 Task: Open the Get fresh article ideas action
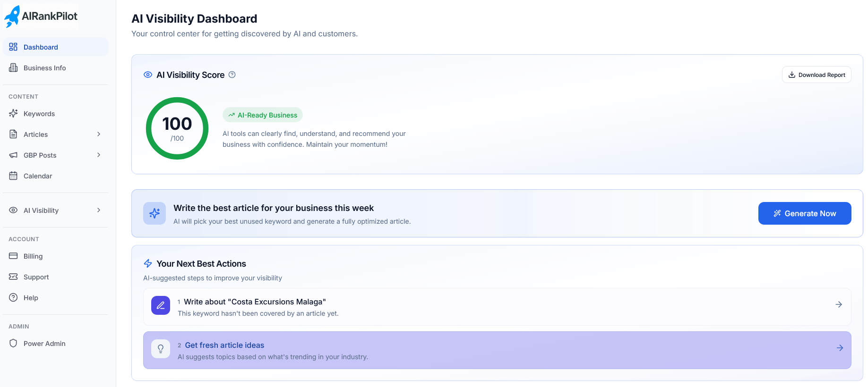(x=224, y=345)
